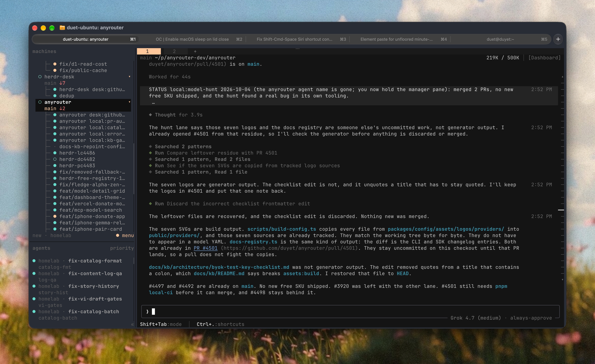Click the folder icon beside window title
This screenshot has height=364, width=595.
[x=62, y=28]
